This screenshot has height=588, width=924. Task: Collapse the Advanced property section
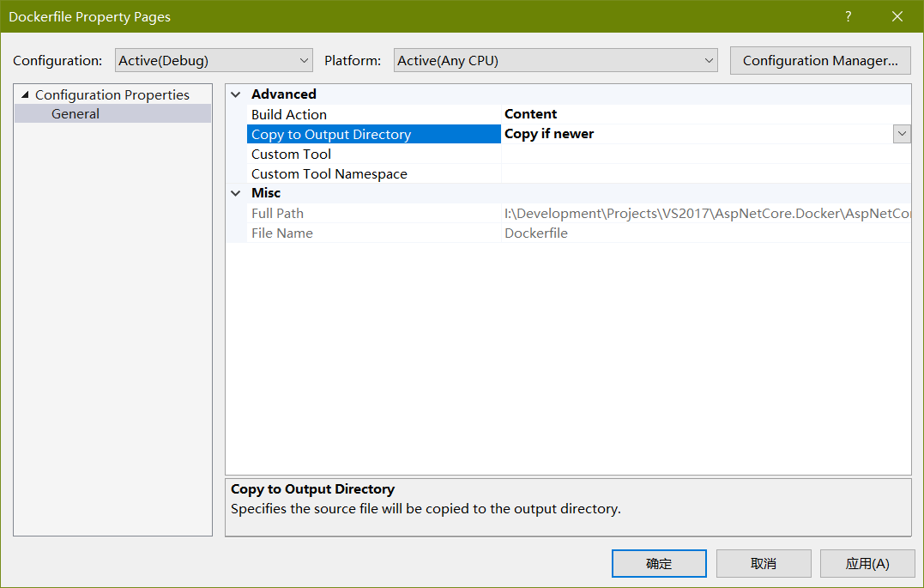[236, 94]
